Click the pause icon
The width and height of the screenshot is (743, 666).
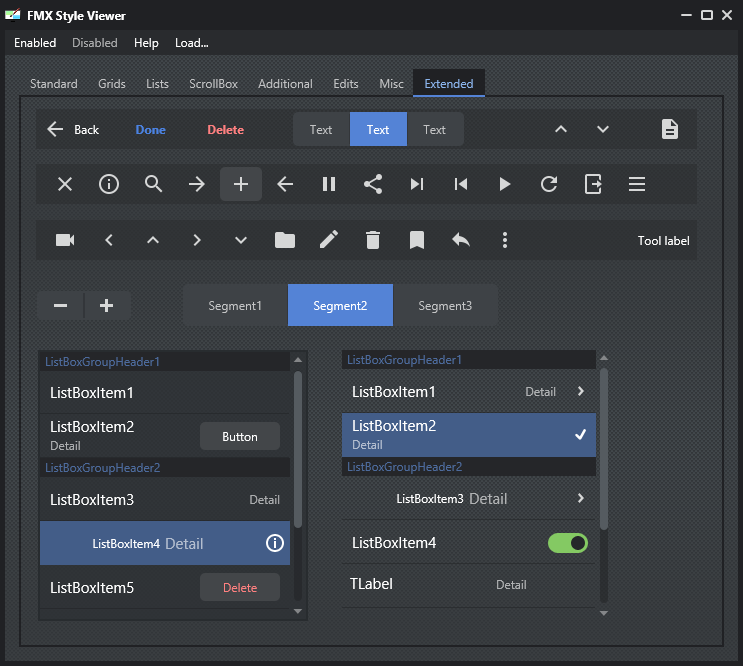[329, 184]
